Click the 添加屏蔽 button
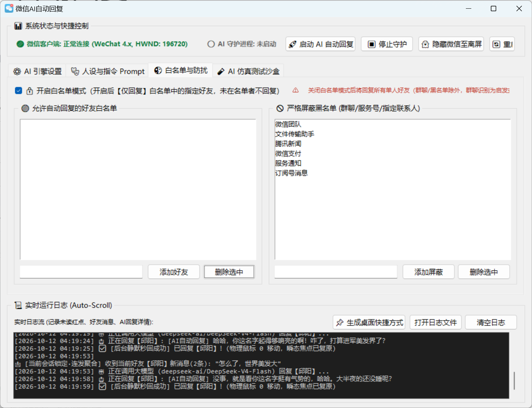The width and height of the screenshot is (532, 408). coord(429,272)
